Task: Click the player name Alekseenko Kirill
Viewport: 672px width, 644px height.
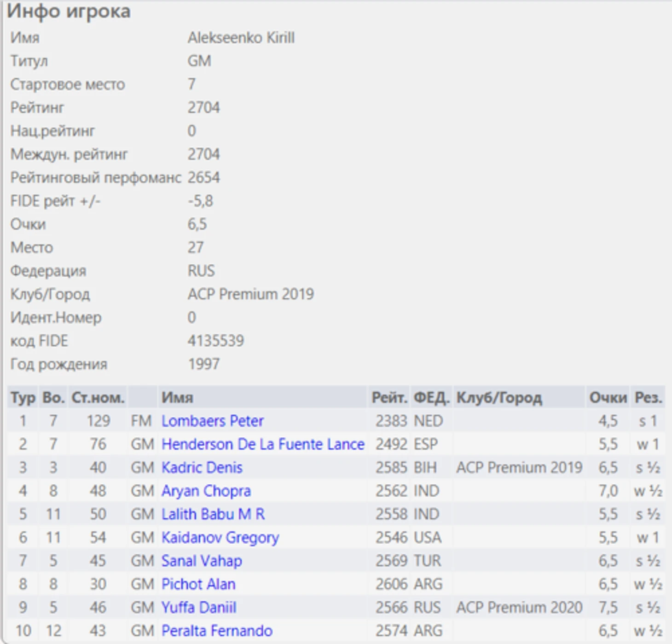Action: pyautogui.click(x=241, y=38)
